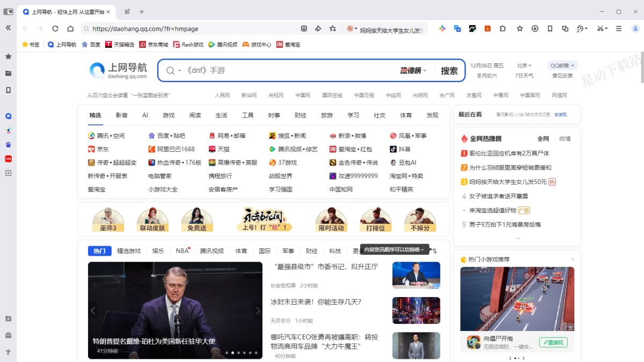The width and height of the screenshot is (644, 362).
Task: Click the search input field
Action: (290, 71)
